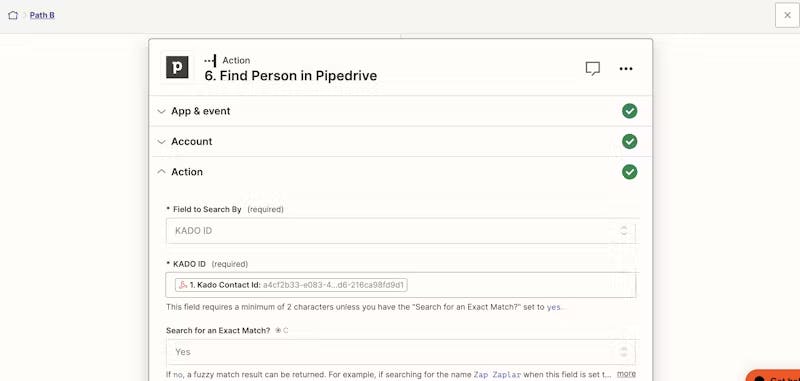The height and width of the screenshot is (381, 800).
Task: Click the Pipedrive app logo
Action: (177, 67)
